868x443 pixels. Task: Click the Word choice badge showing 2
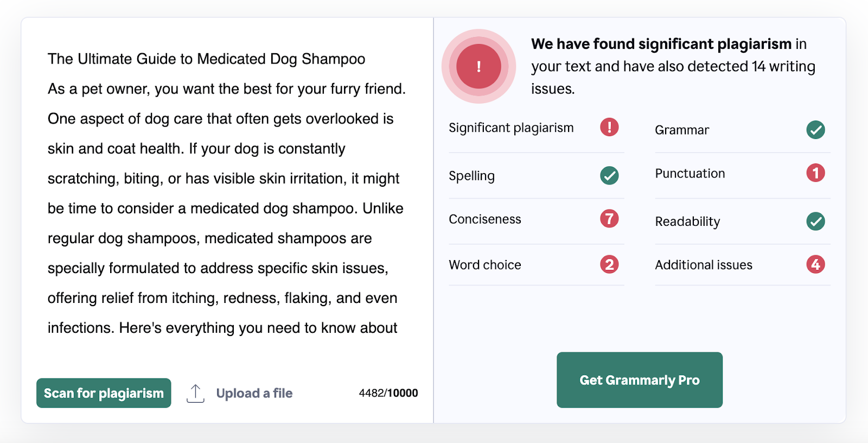[610, 264]
